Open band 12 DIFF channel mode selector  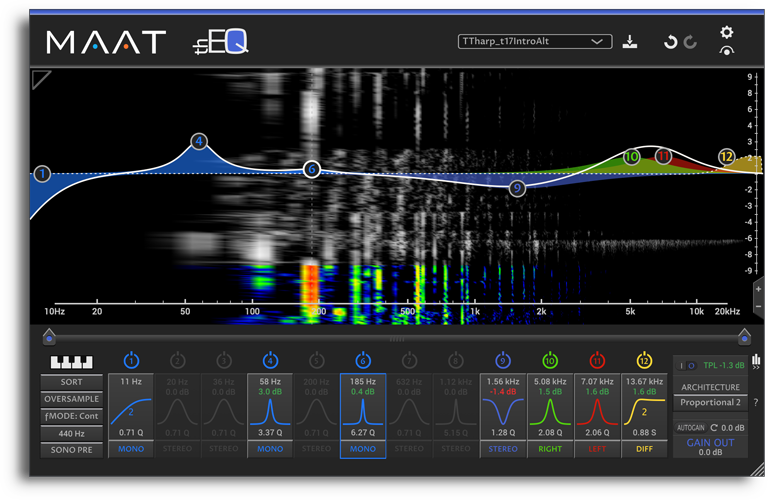click(x=644, y=449)
